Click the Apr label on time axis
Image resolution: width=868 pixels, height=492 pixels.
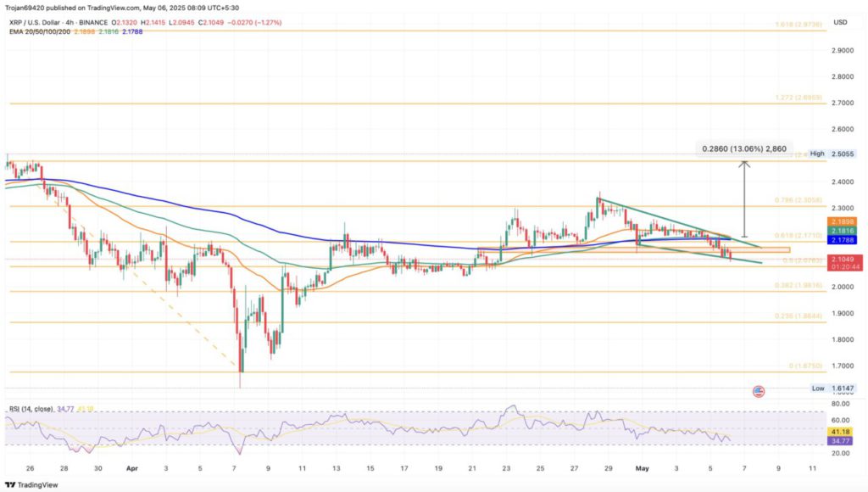pyautogui.click(x=131, y=467)
